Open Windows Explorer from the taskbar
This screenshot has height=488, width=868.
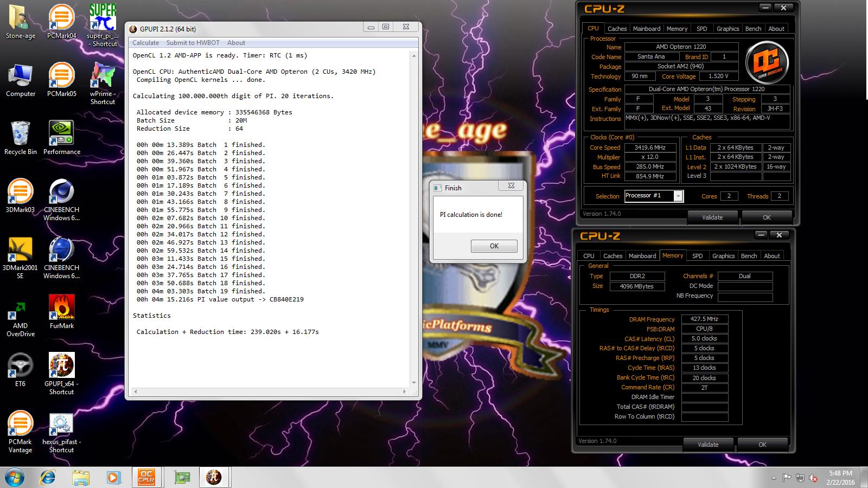[x=80, y=478]
